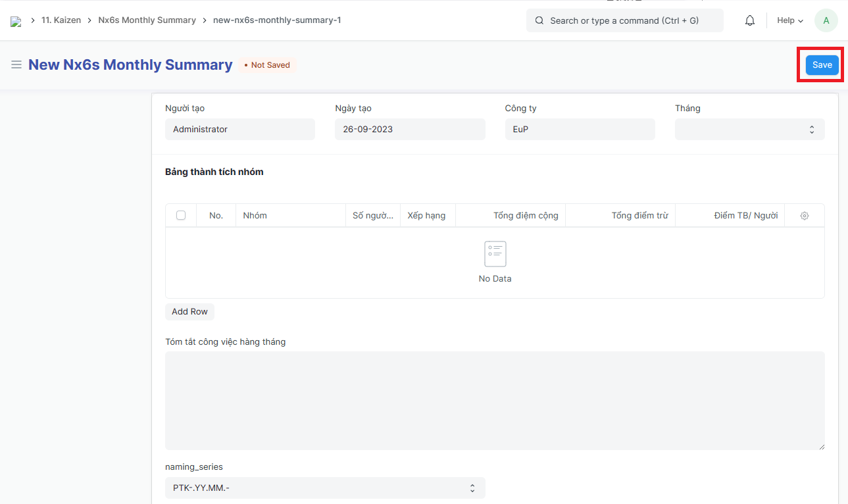
Task: Click the Add Row button
Action: 189,312
